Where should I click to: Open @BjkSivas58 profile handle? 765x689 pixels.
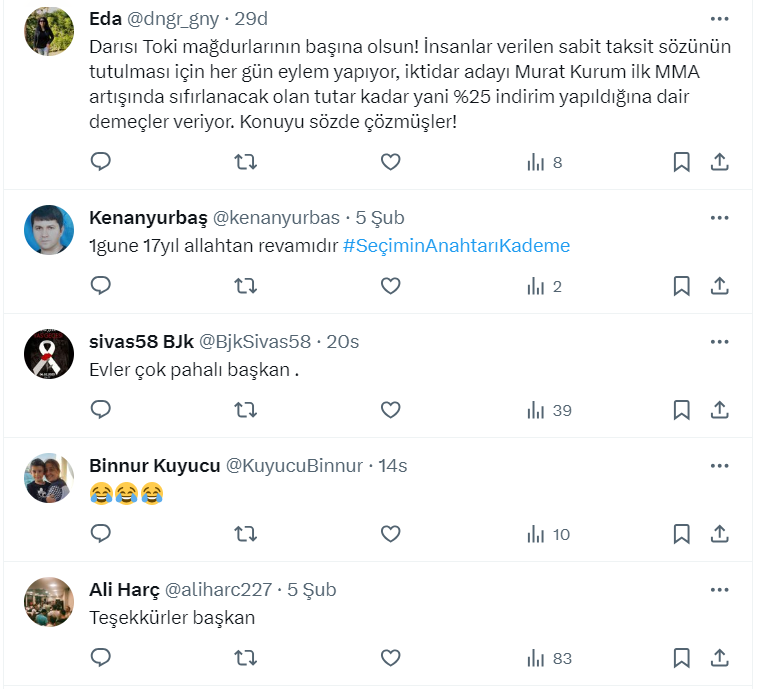point(255,342)
